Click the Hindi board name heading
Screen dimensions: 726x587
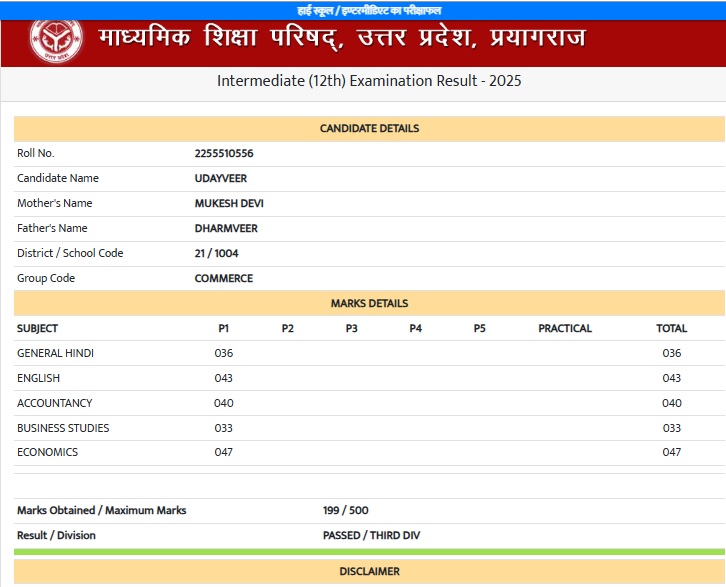342,37
